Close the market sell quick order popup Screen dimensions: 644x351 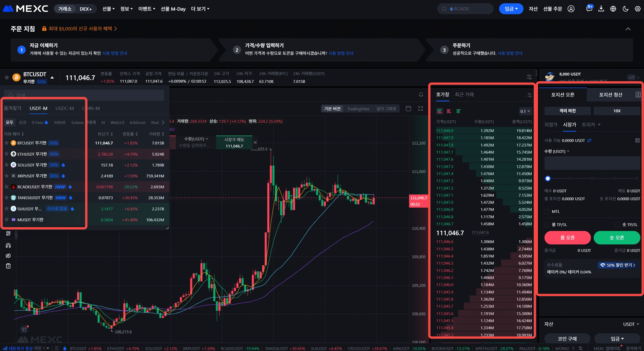(255, 142)
